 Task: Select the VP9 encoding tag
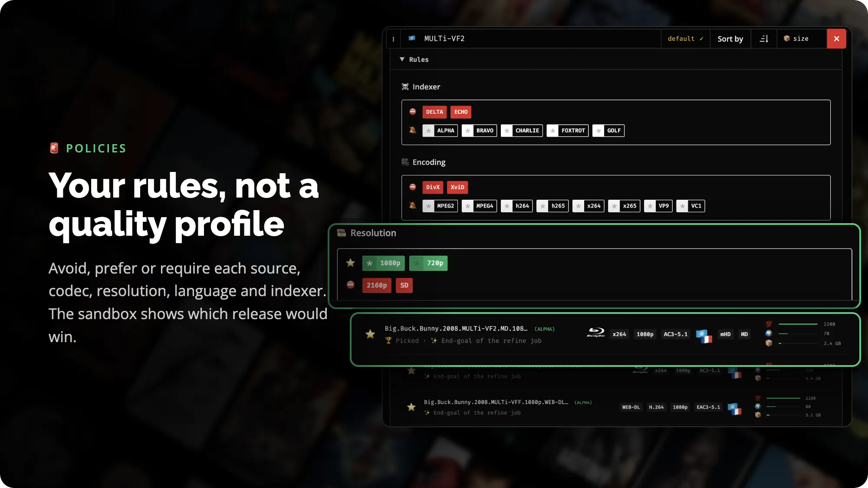tap(658, 206)
